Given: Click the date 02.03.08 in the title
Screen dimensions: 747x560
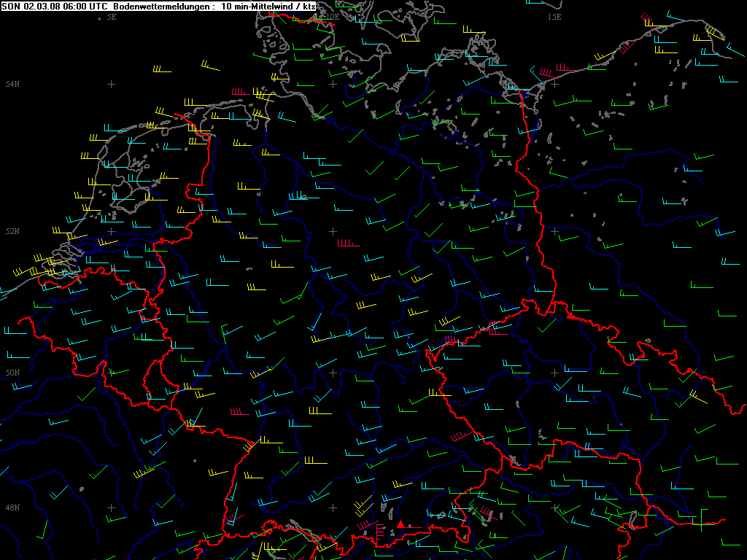Looking at the screenshot, I should [42, 6].
